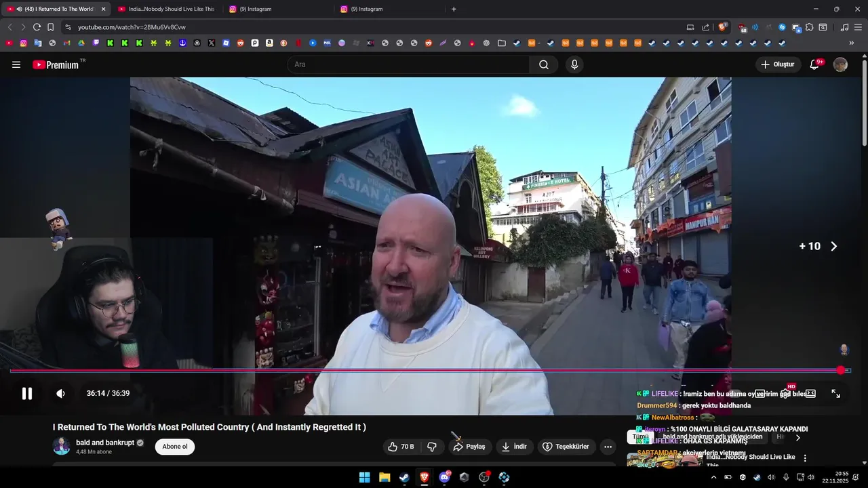Enter fullscreen mode
This screenshot has width=868, height=488.
click(835, 393)
